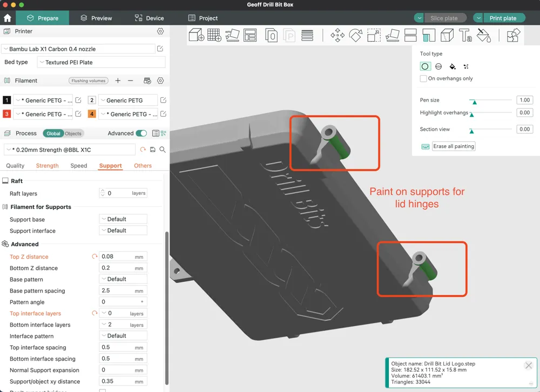Screen dimensions: 540x392
Task: Open the Interface pattern dropdown
Action: [123, 336]
